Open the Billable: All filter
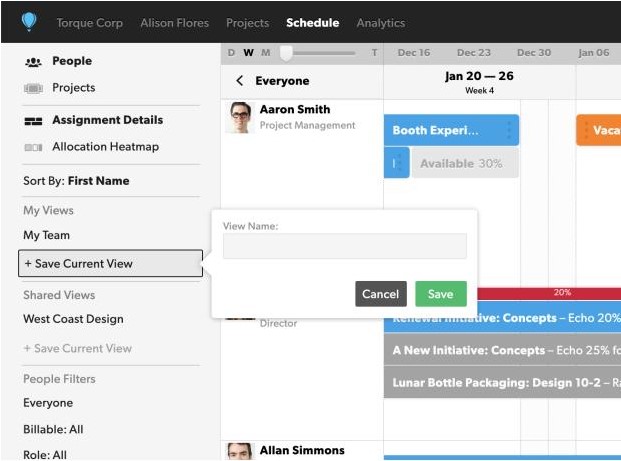621x461 pixels. [53, 429]
